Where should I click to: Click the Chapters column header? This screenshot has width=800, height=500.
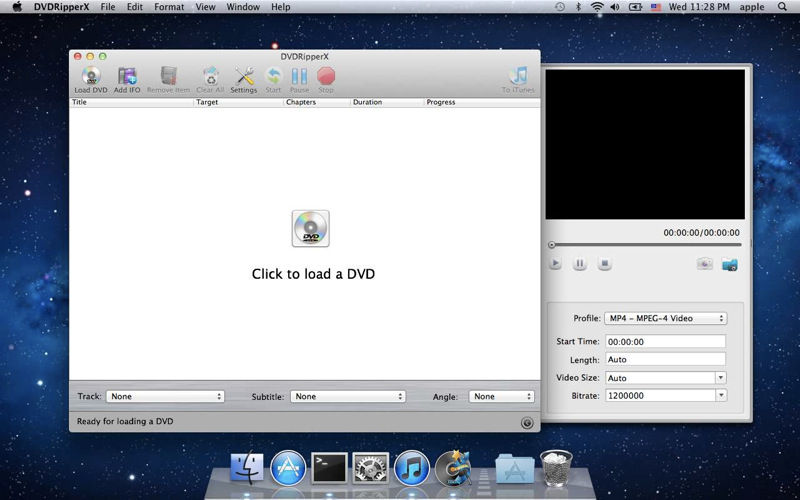click(317, 102)
